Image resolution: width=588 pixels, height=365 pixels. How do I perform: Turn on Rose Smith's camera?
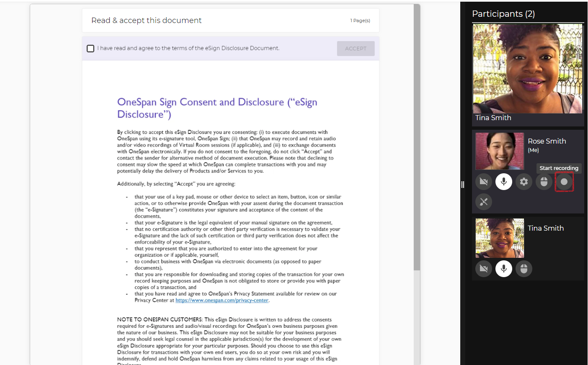point(484,182)
